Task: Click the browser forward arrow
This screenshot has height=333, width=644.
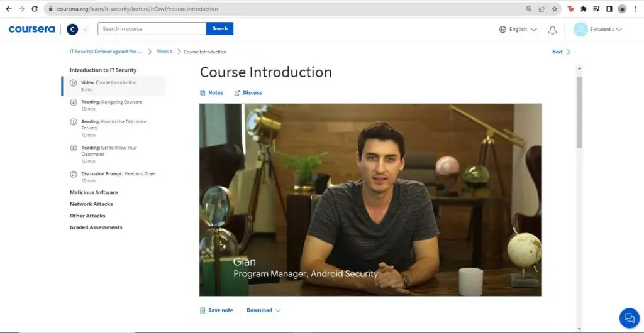Action: [22, 9]
